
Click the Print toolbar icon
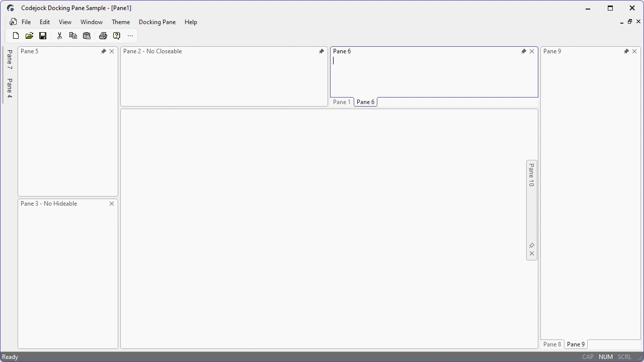(103, 36)
